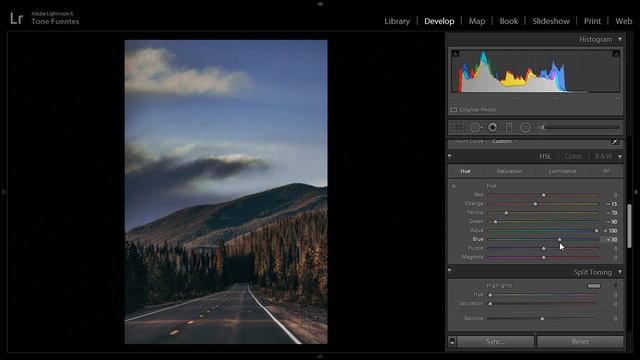Screen dimensions: 640x360
Task: Switch to the Develop module
Action: 439,21
